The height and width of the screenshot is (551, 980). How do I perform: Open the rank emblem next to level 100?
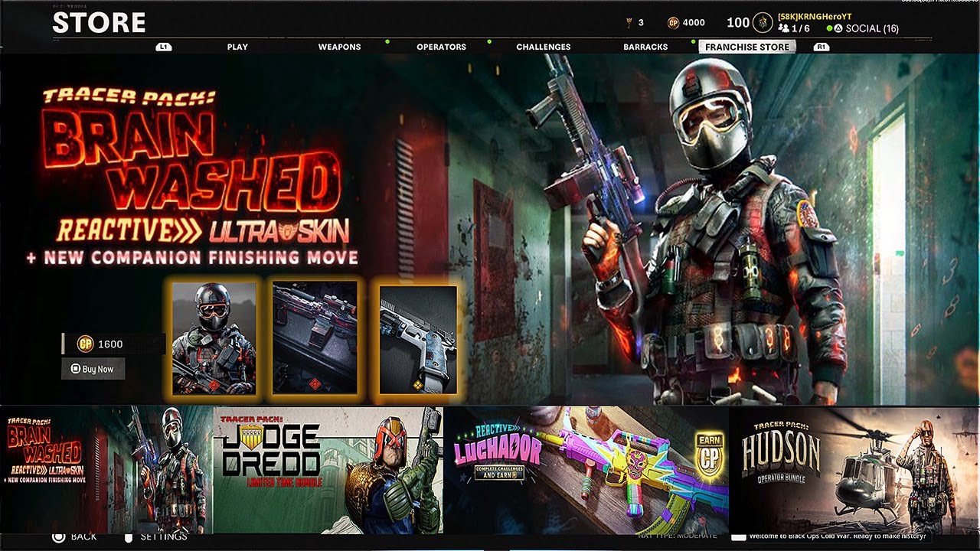(x=763, y=23)
